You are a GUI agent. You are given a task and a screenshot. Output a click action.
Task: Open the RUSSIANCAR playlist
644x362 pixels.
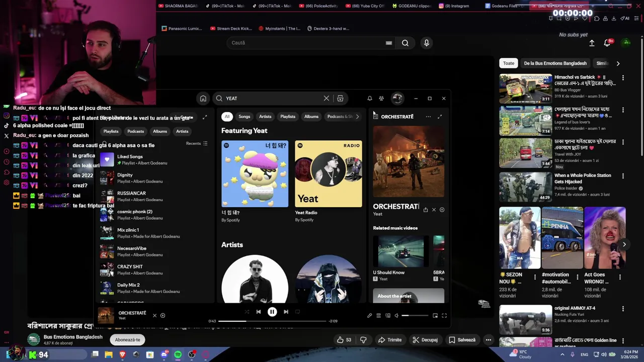point(153,196)
